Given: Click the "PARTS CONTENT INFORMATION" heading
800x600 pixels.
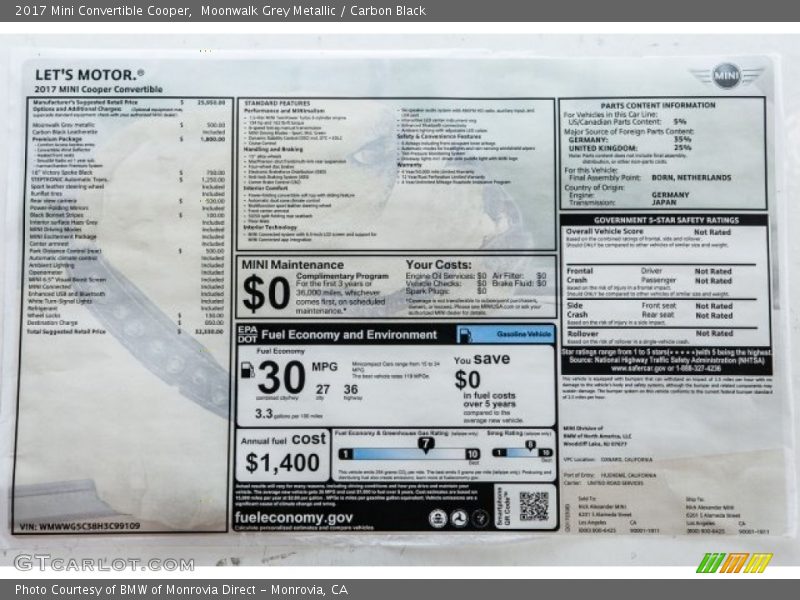Looking at the screenshot, I should point(658,105).
